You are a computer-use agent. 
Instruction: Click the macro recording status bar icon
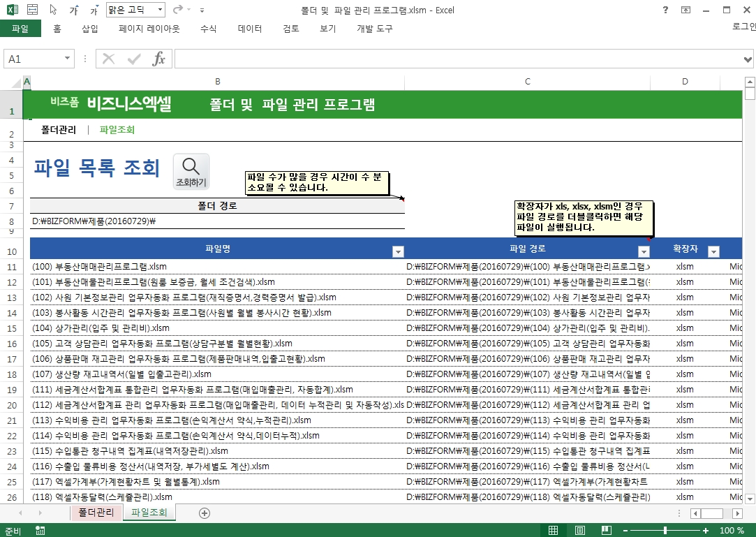pos(40,531)
